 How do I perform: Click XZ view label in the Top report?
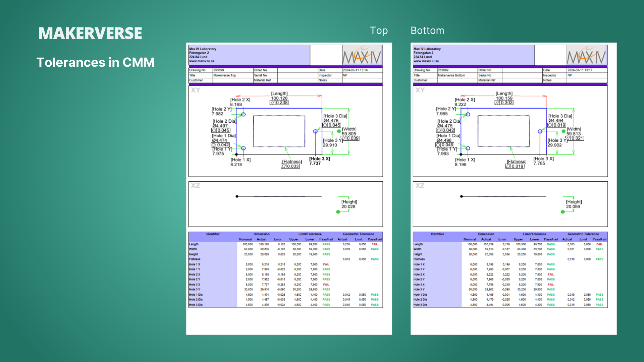(196, 186)
